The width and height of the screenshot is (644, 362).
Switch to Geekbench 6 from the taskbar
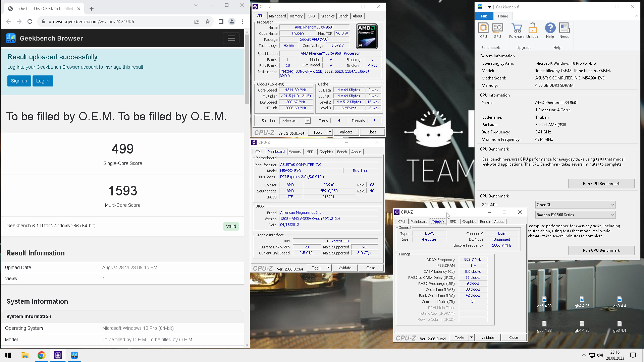coord(74,355)
